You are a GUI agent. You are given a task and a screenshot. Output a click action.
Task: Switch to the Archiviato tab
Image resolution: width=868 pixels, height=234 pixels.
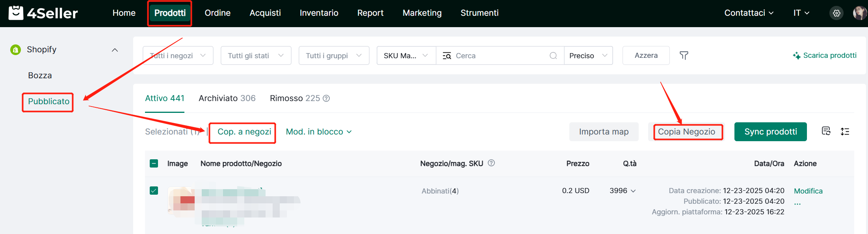(227, 98)
